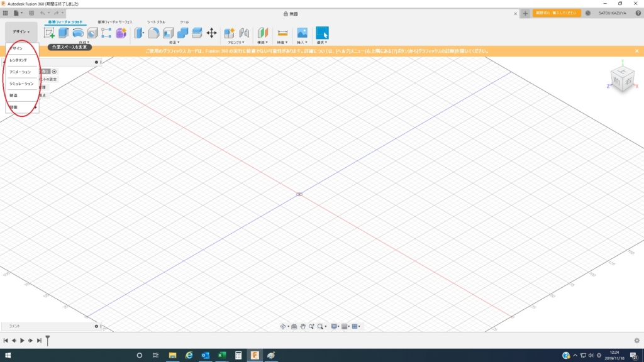Open the Design workspace dropdown button
Screen dimensions: 644x362
coord(21,31)
